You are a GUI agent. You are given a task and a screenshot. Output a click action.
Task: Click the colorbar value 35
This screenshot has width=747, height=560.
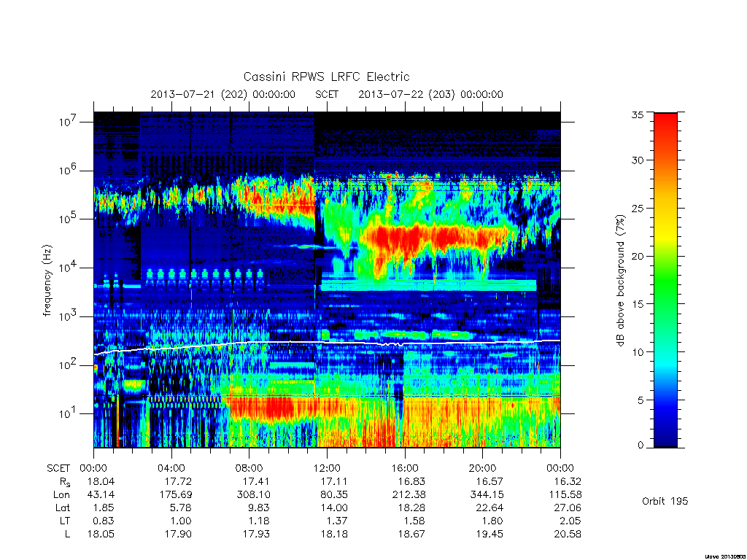[638, 114]
